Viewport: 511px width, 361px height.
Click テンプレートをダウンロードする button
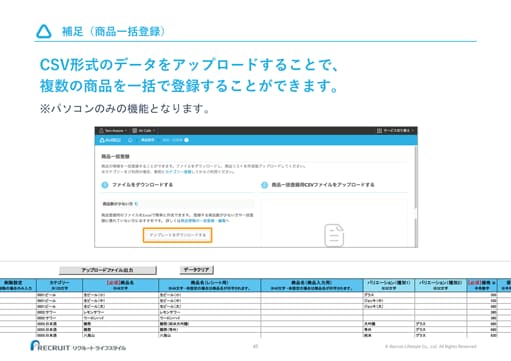[x=177, y=235]
